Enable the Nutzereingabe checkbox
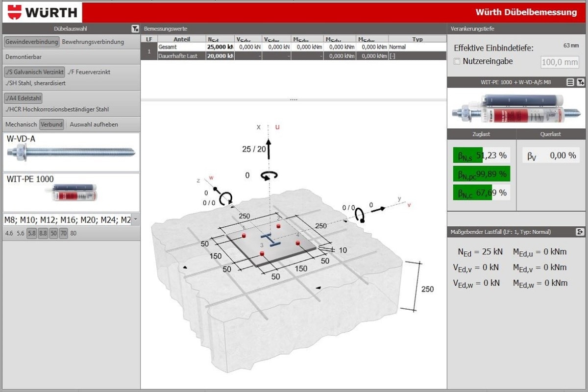588x392 pixels. point(457,62)
